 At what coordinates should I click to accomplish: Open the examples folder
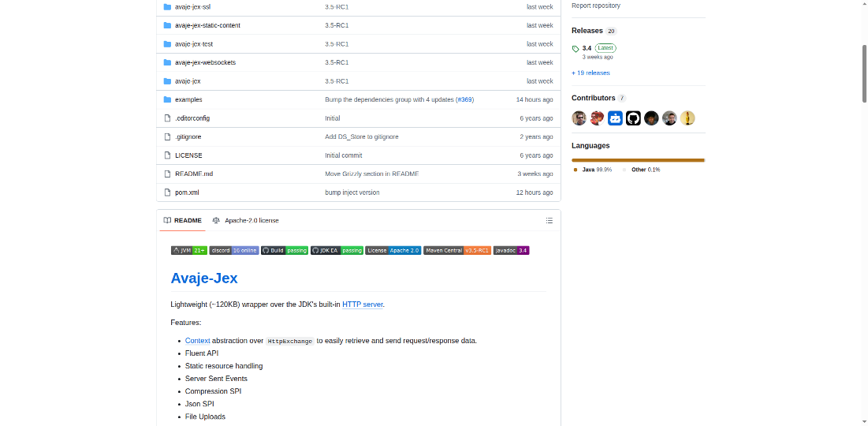click(x=188, y=99)
